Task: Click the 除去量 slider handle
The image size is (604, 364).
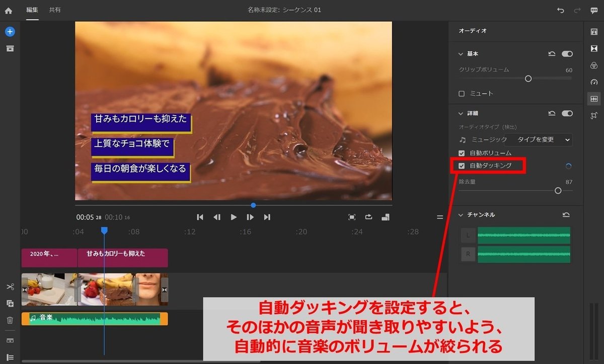Action: point(558,191)
